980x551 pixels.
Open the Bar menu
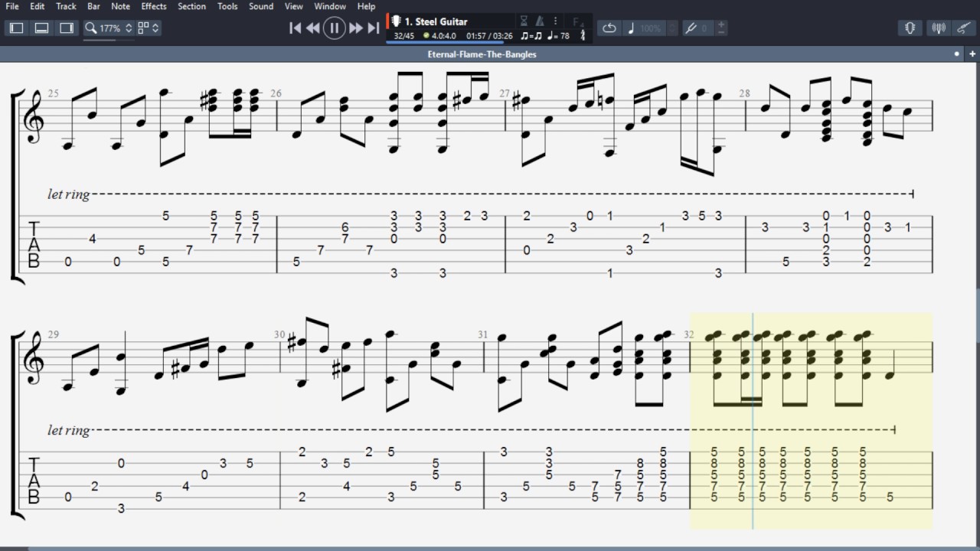click(93, 6)
